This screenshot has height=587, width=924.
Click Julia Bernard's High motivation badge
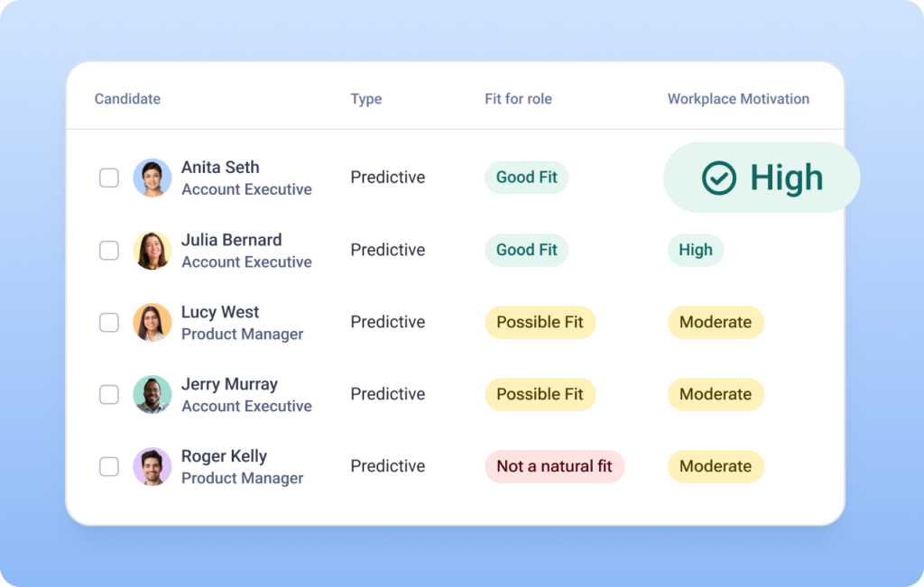point(695,250)
